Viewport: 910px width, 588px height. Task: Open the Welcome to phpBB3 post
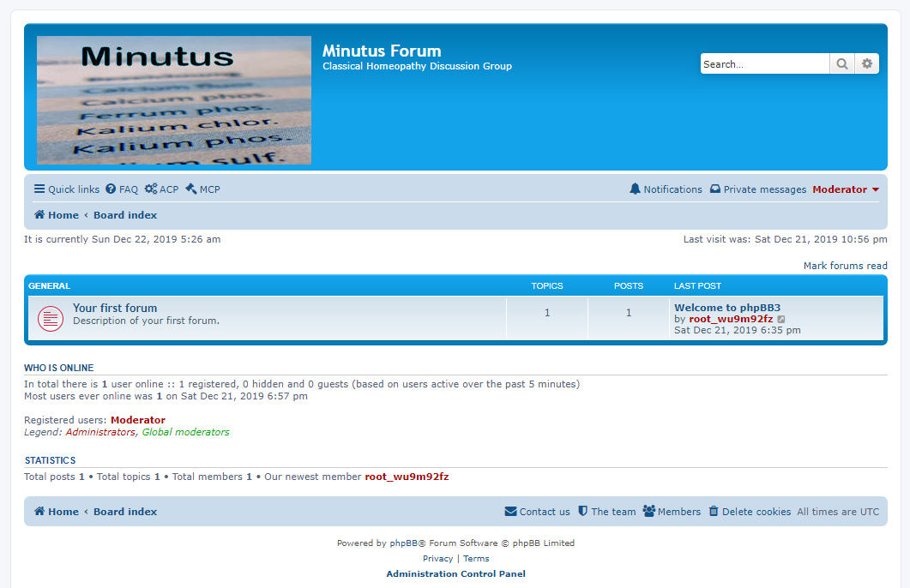coord(726,308)
